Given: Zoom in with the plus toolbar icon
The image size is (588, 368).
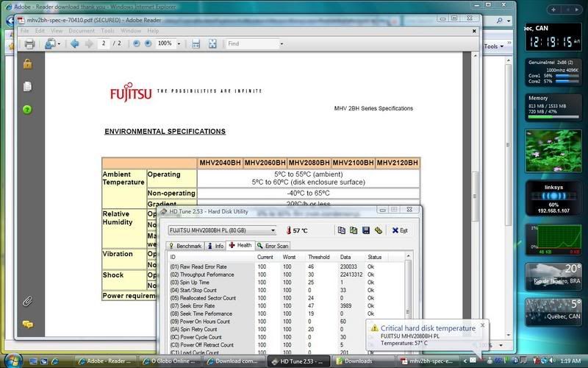Looking at the screenshot, I should (148, 43).
